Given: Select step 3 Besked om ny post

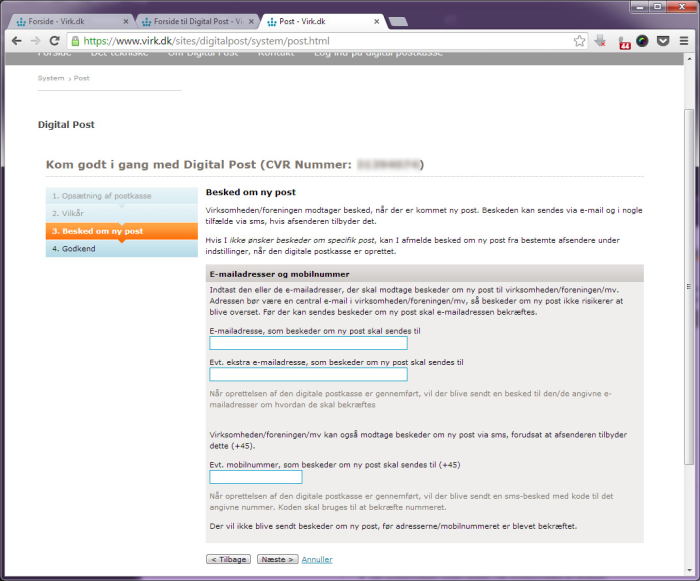Looking at the screenshot, I should click(x=121, y=231).
